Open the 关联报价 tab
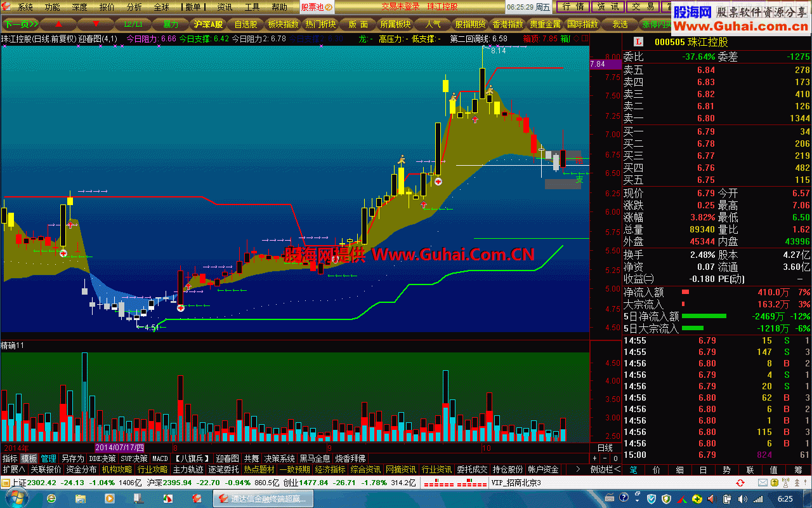 coord(46,469)
